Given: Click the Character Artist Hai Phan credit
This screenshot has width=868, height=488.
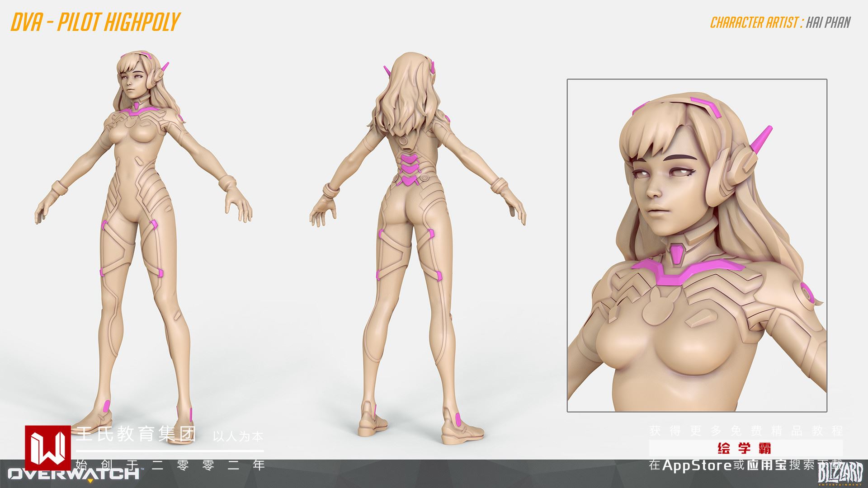Looking at the screenshot, I should coord(780,23).
